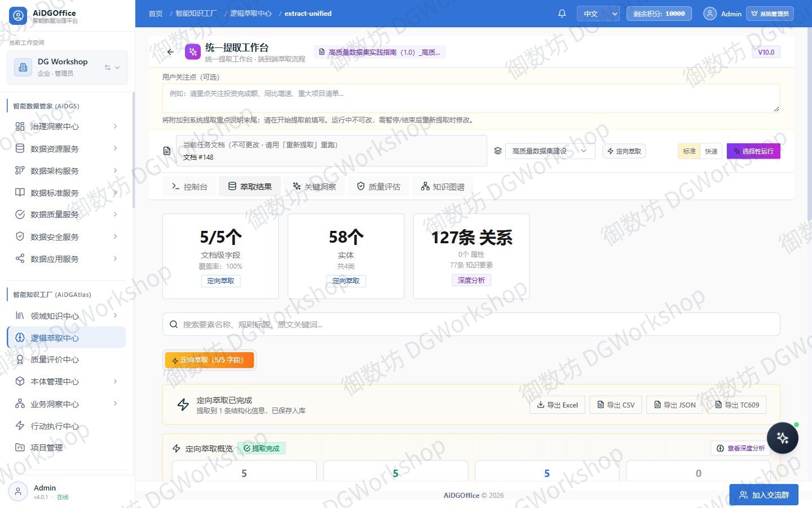The image size is (812, 508).
Task: Click the 数据资源服务 database icon
Action: click(20, 148)
